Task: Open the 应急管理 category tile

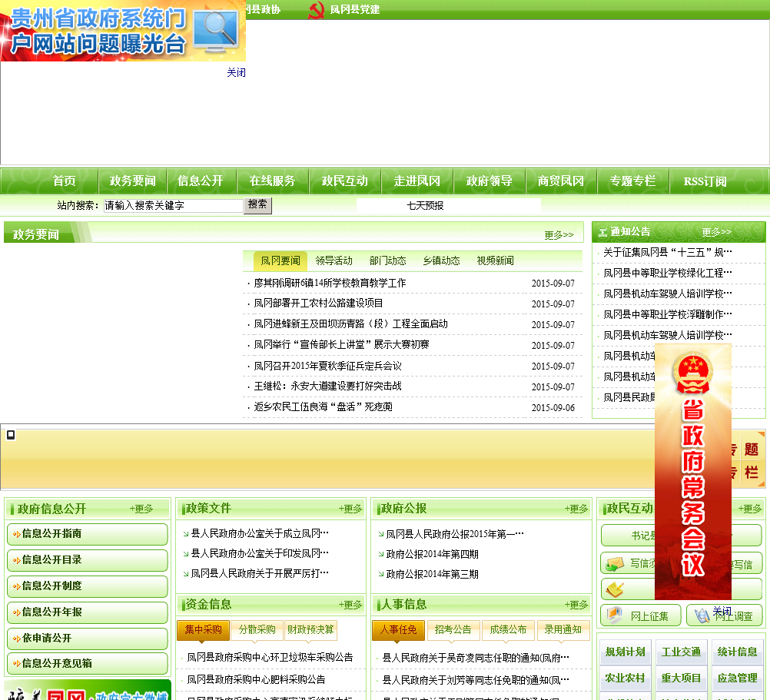Action: pyautogui.click(x=737, y=678)
